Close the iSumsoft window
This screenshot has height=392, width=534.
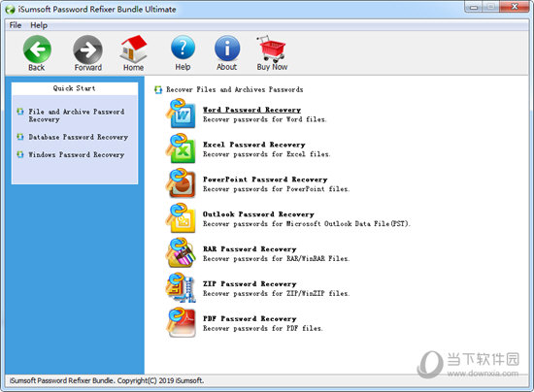(x=515, y=7)
